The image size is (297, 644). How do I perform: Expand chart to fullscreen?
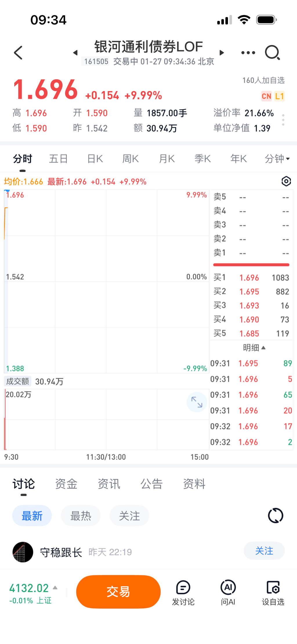click(x=197, y=402)
